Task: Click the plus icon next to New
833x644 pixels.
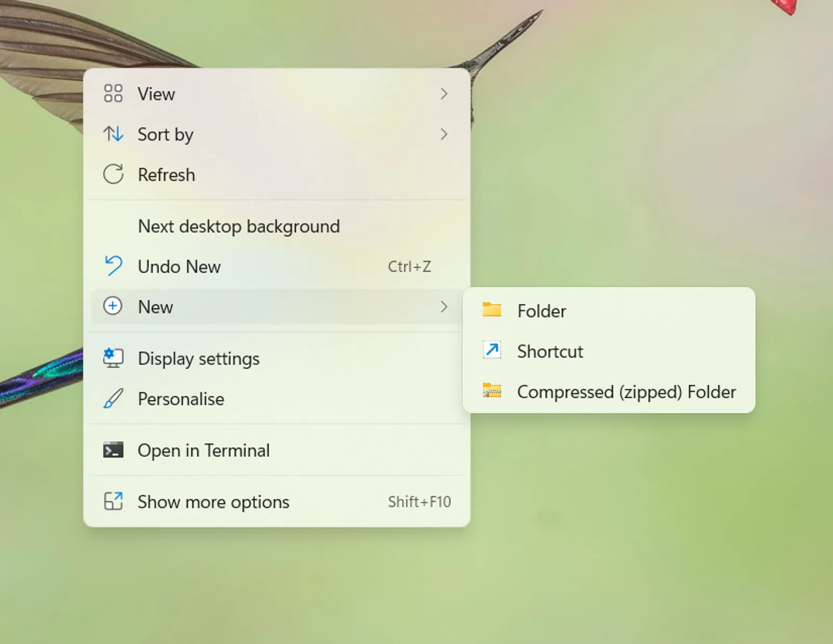Action: pos(112,307)
